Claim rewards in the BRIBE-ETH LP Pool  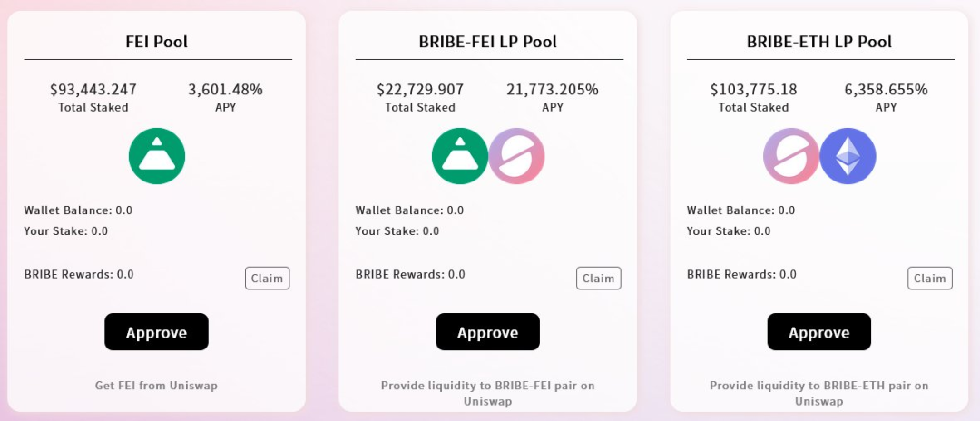[x=929, y=279]
